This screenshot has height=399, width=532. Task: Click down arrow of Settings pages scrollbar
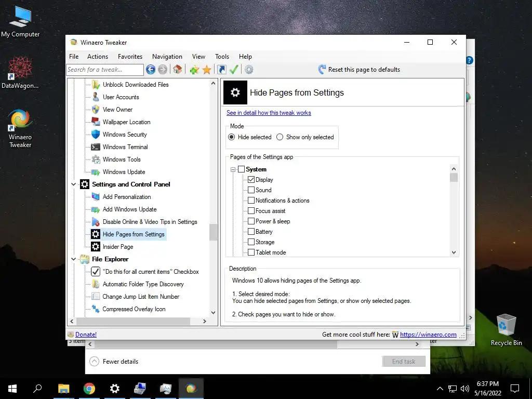[x=454, y=253]
